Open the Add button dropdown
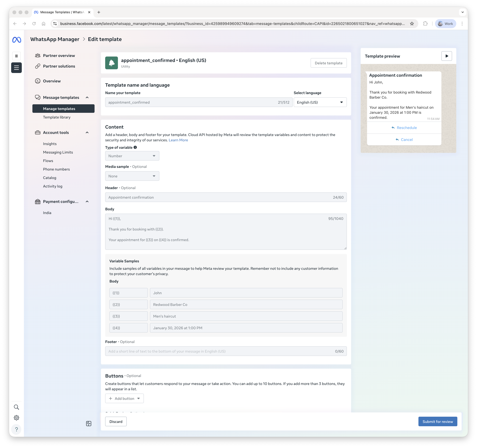 (124, 398)
